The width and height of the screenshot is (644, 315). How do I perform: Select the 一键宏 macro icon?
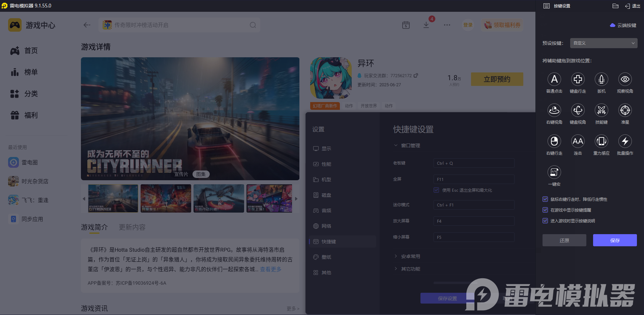pos(554,172)
